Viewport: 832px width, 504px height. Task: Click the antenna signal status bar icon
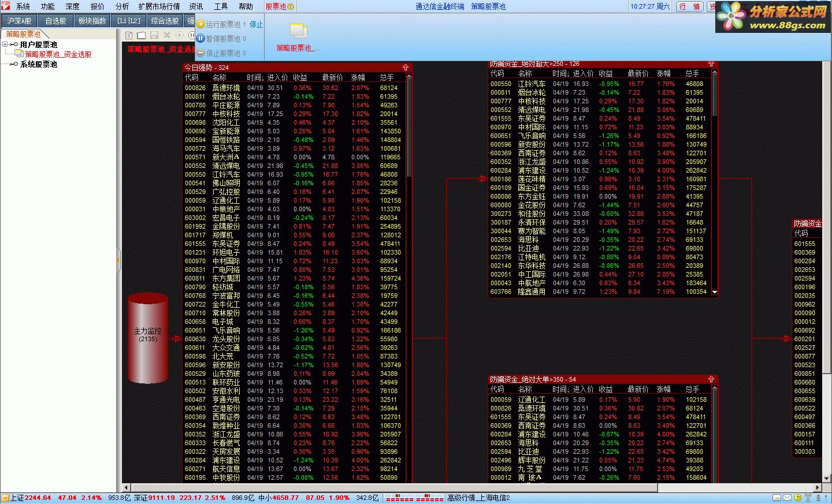pos(808,498)
